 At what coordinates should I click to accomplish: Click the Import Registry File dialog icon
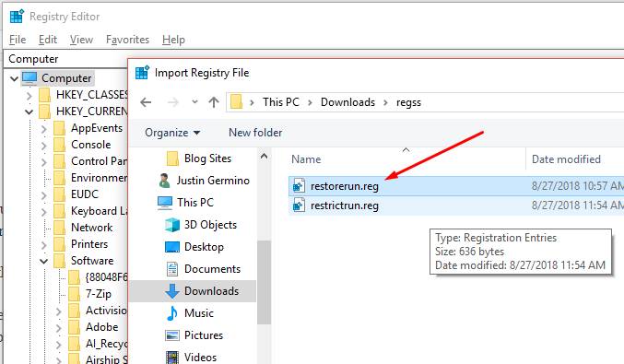[142, 73]
